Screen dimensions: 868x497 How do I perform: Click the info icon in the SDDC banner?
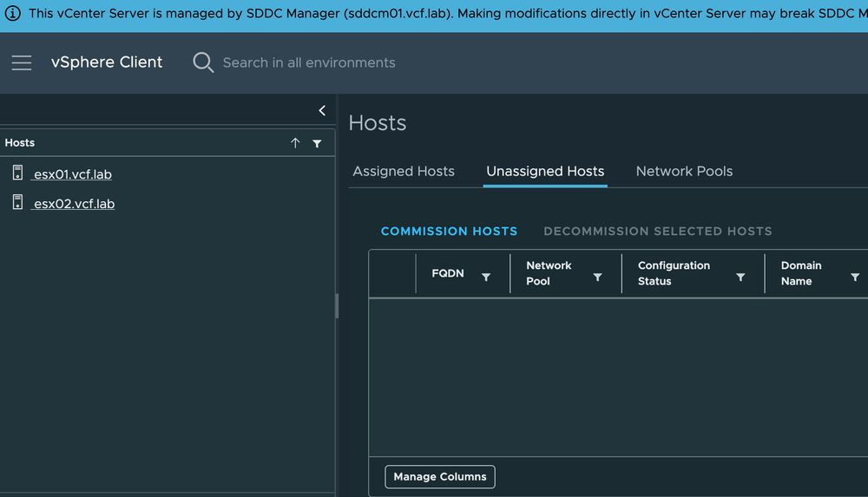click(12, 13)
